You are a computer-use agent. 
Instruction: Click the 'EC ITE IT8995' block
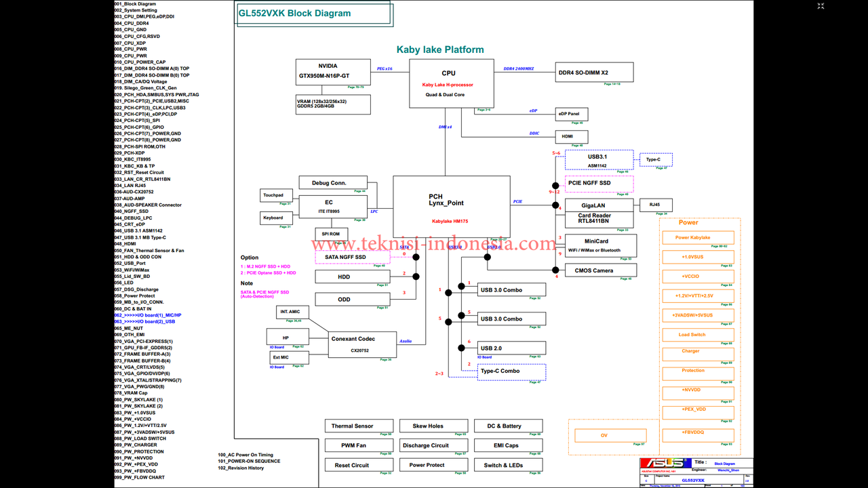[333, 207]
